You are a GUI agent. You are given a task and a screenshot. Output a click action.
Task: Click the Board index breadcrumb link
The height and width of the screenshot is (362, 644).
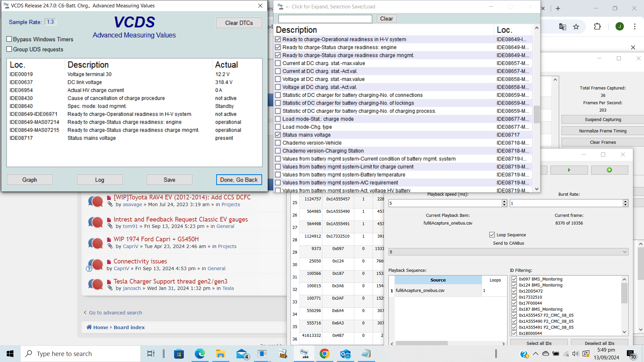[129, 327]
